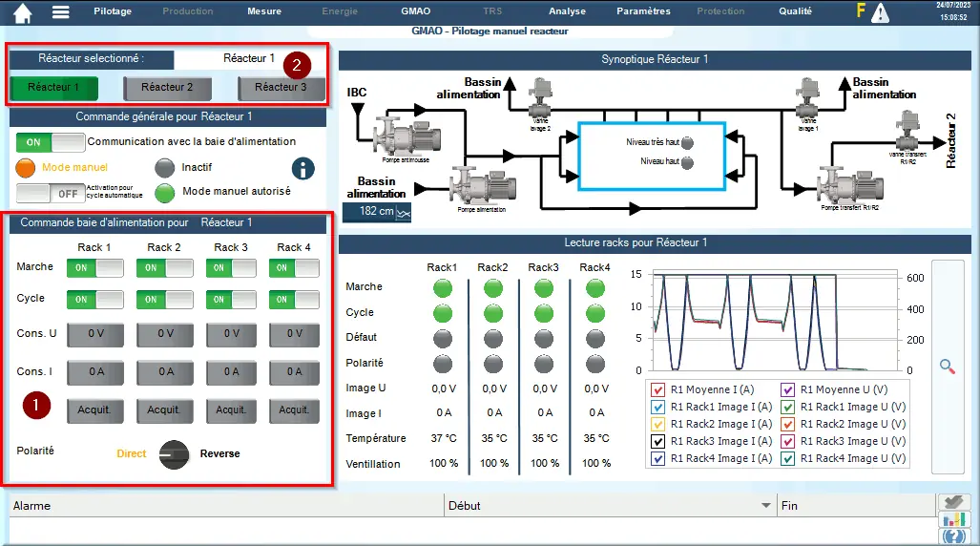Uncheck R1 Rack3 Image U (V) series
This screenshot has width=980, height=546.
[x=787, y=442]
